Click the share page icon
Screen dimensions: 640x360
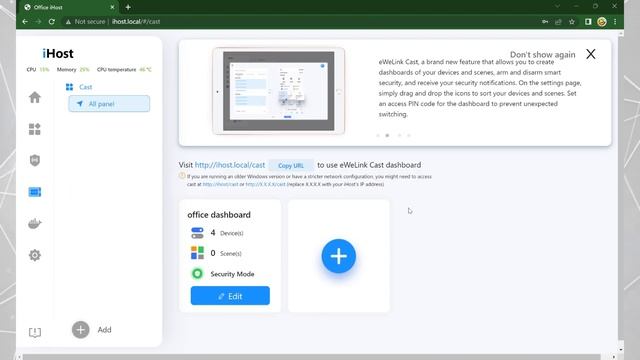(x=558, y=22)
